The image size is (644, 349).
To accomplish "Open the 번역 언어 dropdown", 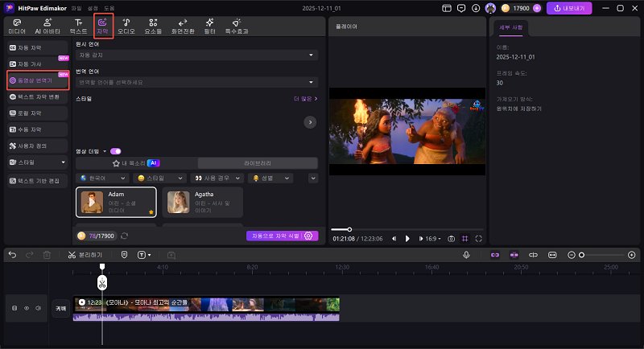I will click(196, 83).
